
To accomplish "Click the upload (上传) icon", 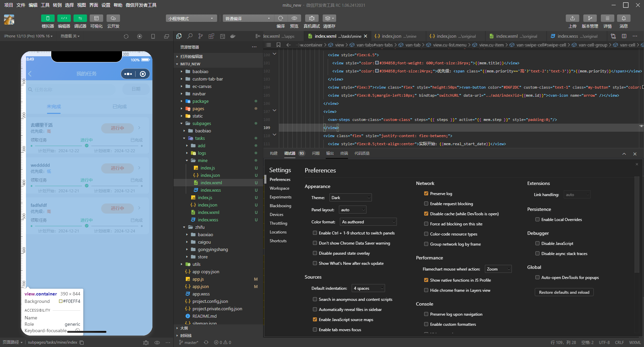I will [572, 18].
